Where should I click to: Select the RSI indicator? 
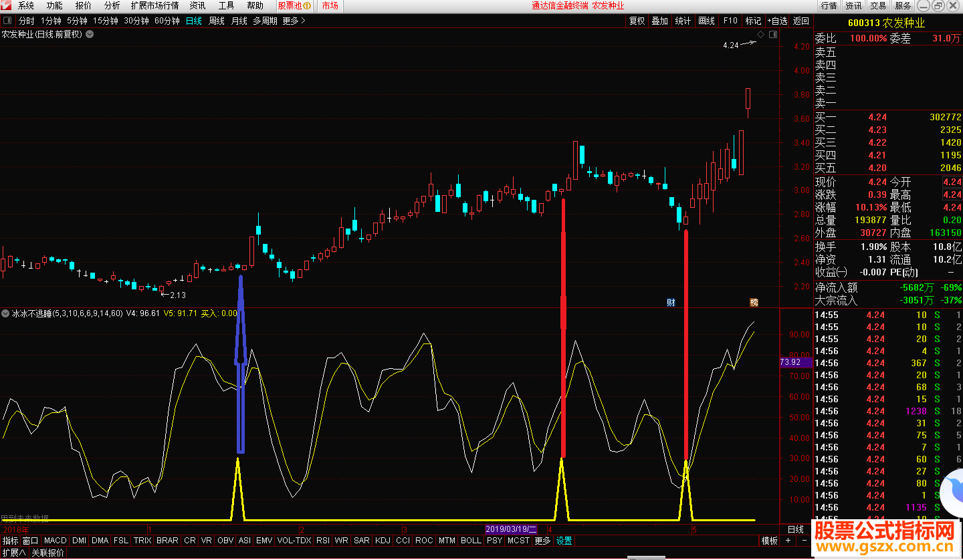[x=323, y=541]
